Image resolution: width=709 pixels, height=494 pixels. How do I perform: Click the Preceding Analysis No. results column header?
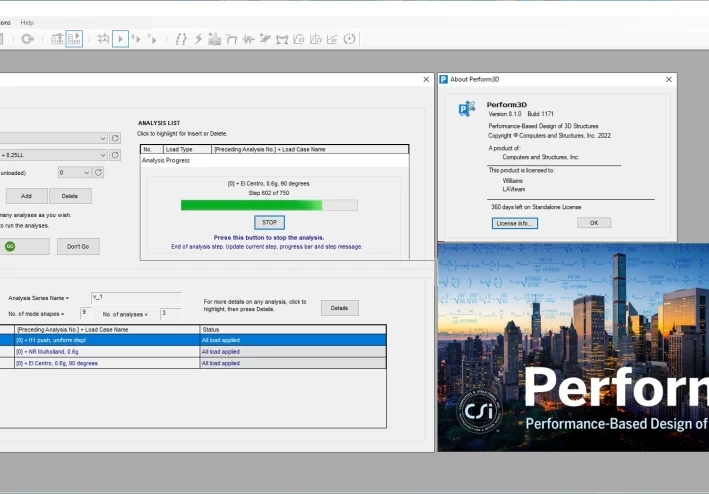pos(107,329)
